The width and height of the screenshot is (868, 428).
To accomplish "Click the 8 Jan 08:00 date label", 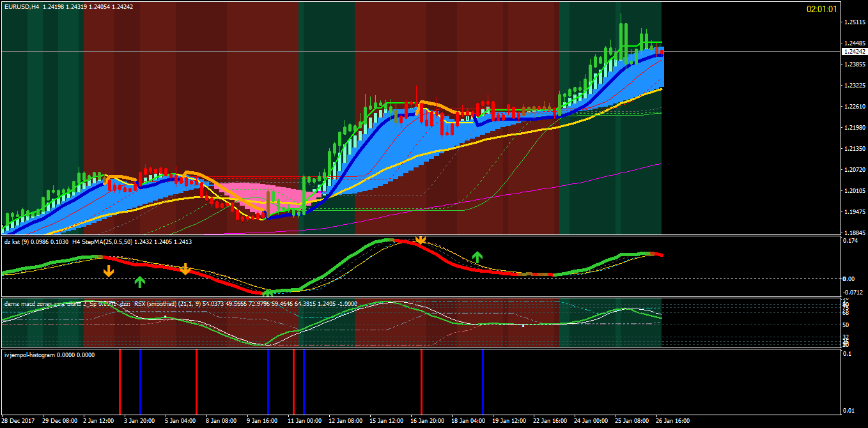I will click(x=222, y=421).
